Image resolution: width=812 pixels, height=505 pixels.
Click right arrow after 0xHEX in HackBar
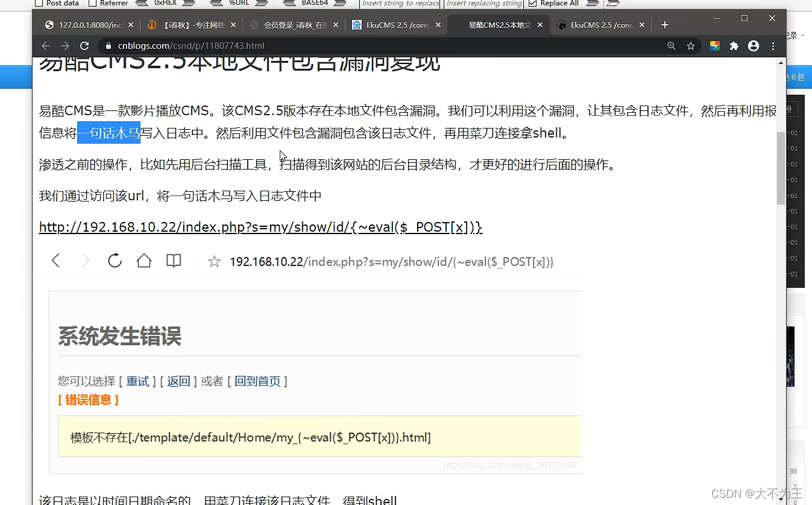[189, 3]
